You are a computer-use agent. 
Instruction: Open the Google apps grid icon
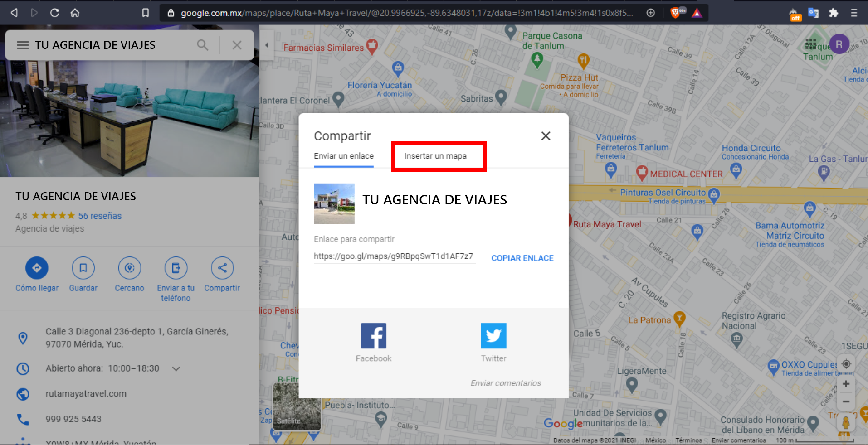[x=810, y=44]
